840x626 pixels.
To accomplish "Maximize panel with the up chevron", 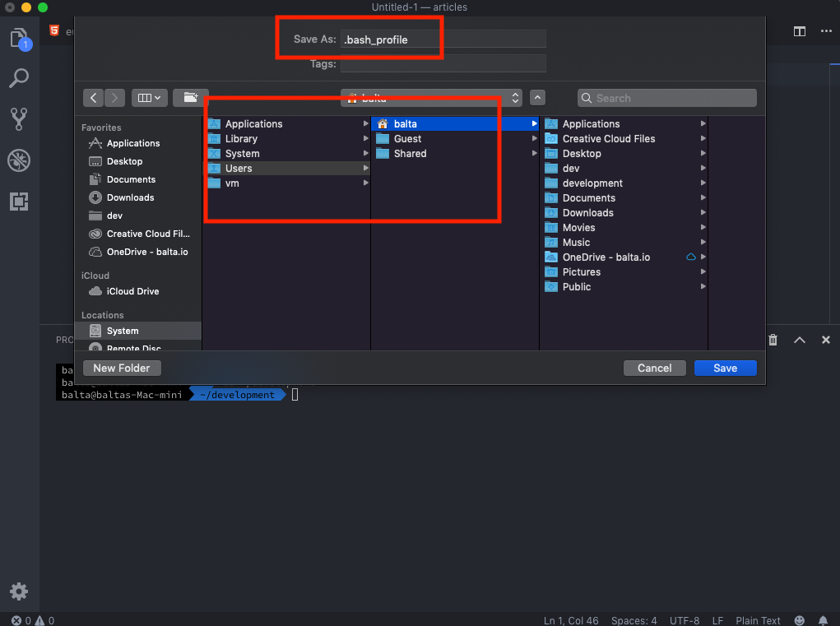I will pos(800,340).
